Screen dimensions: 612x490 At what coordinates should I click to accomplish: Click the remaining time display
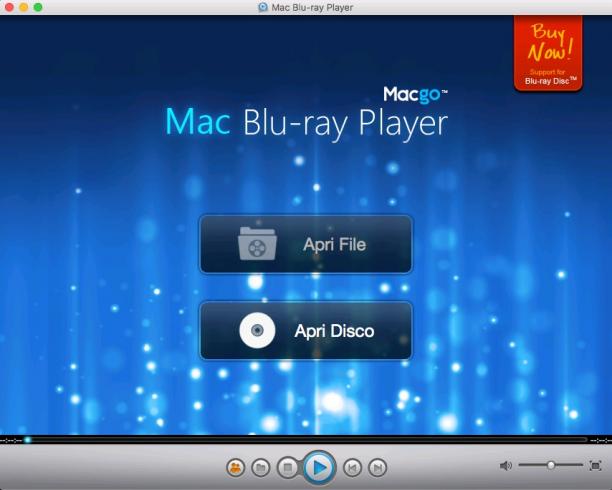pos(601,440)
